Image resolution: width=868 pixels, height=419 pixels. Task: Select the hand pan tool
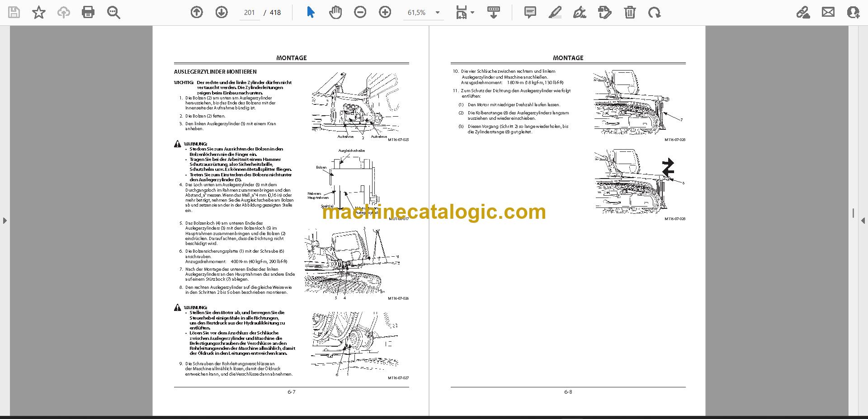click(335, 12)
